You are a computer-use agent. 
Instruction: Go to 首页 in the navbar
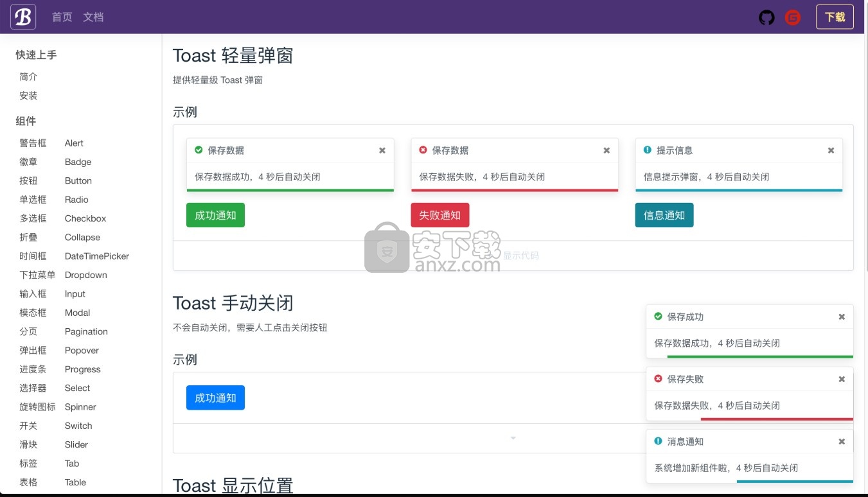tap(62, 17)
